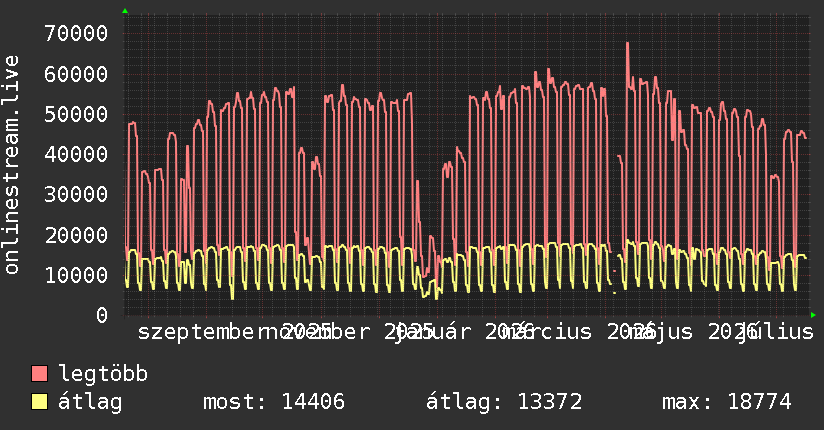Click the tallest pink peak near 68000

(x=627, y=44)
